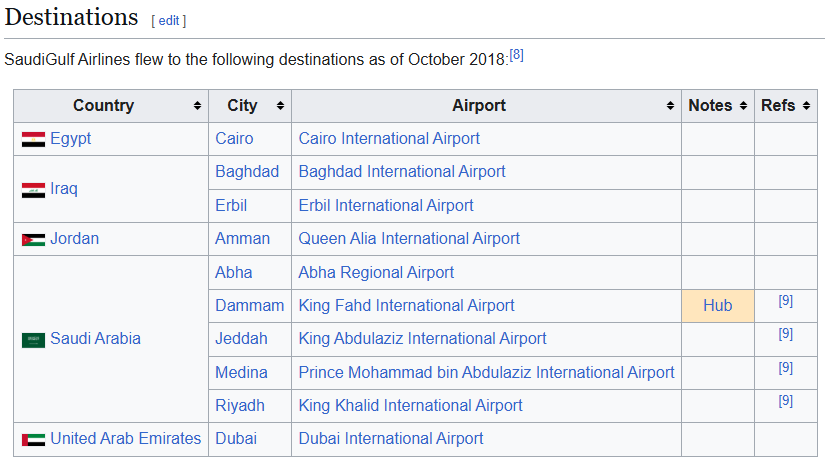The image size is (825, 464).
Task: Click the highlighted Hub notes cell
Action: point(717,306)
